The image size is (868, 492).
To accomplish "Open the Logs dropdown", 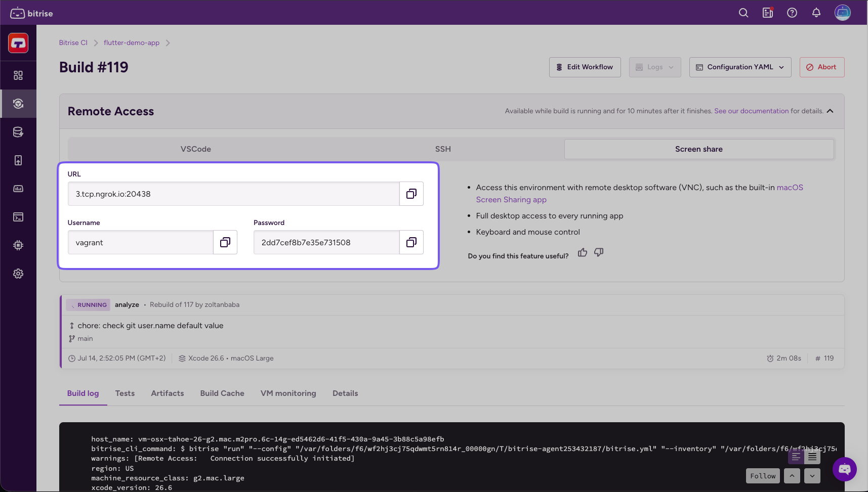I will tap(655, 67).
